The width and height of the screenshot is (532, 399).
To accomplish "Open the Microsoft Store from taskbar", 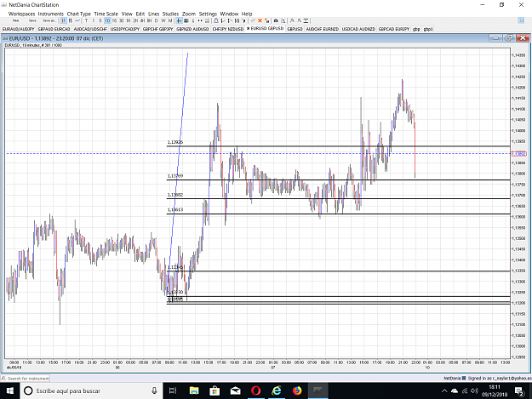I will point(215,390).
